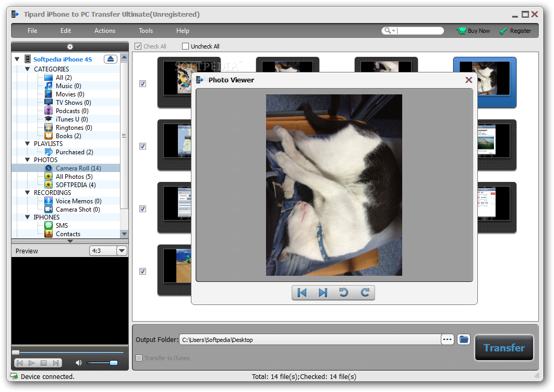Collapse the RECORDINGS tree group

(x=27, y=192)
